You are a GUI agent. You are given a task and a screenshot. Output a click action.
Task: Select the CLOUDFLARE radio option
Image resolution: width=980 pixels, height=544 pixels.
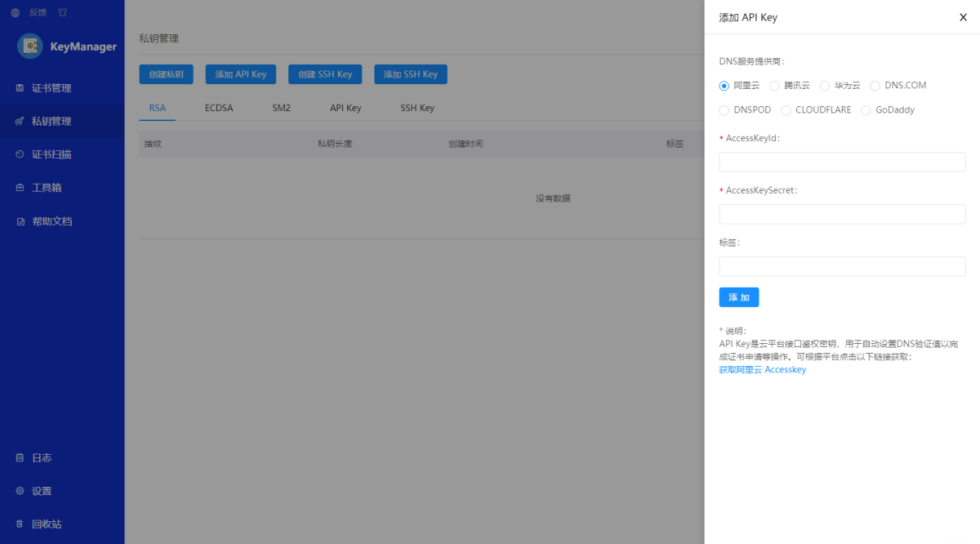[786, 110]
